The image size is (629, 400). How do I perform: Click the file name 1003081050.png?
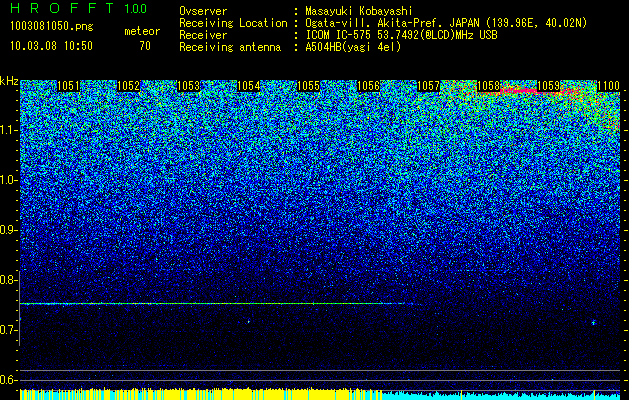click(x=52, y=27)
